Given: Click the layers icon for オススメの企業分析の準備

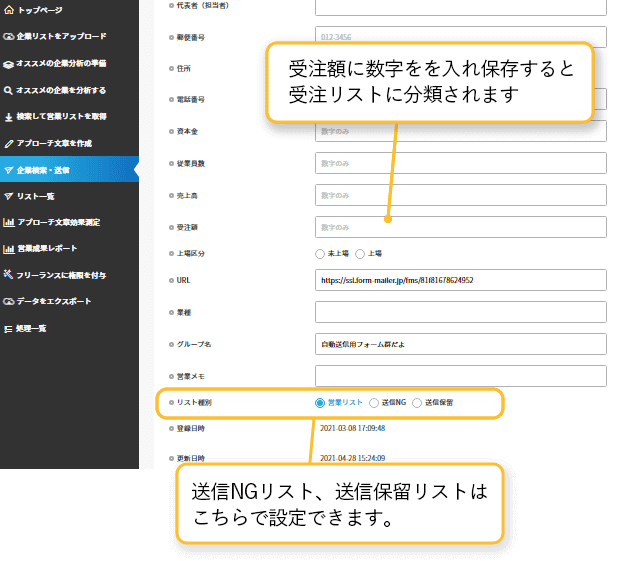Looking at the screenshot, I should [8, 64].
